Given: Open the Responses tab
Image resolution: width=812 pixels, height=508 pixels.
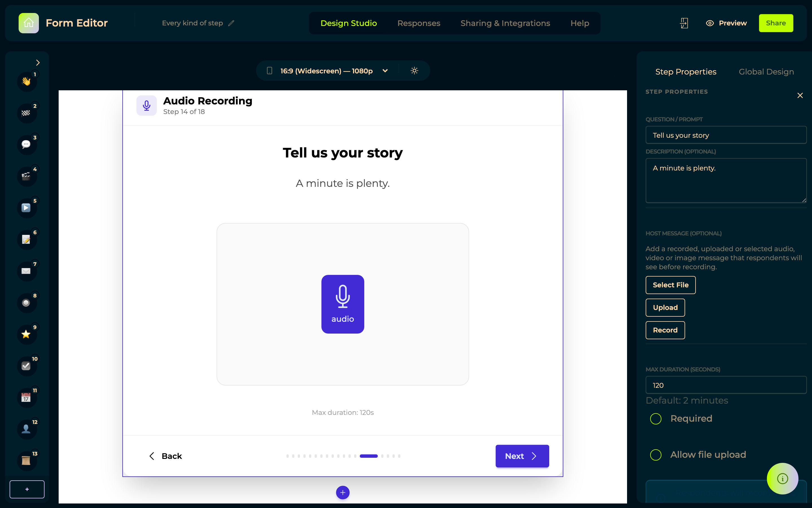Looking at the screenshot, I should click(419, 23).
